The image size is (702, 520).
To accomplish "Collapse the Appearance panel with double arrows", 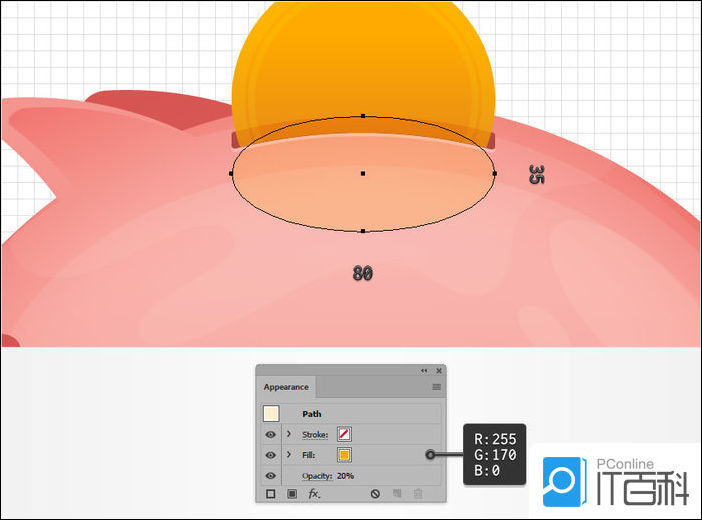I will 424,371.
